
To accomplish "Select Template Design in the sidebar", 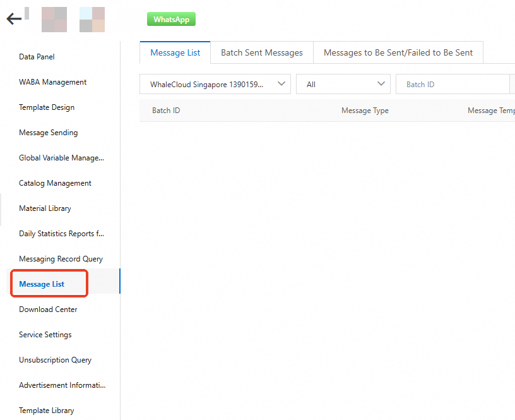I will pos(47,107).
